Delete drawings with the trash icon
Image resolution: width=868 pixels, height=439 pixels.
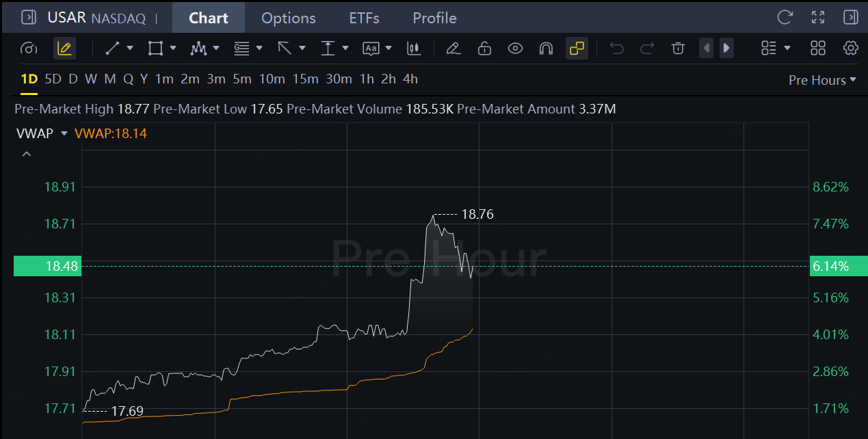coord(678,48)
